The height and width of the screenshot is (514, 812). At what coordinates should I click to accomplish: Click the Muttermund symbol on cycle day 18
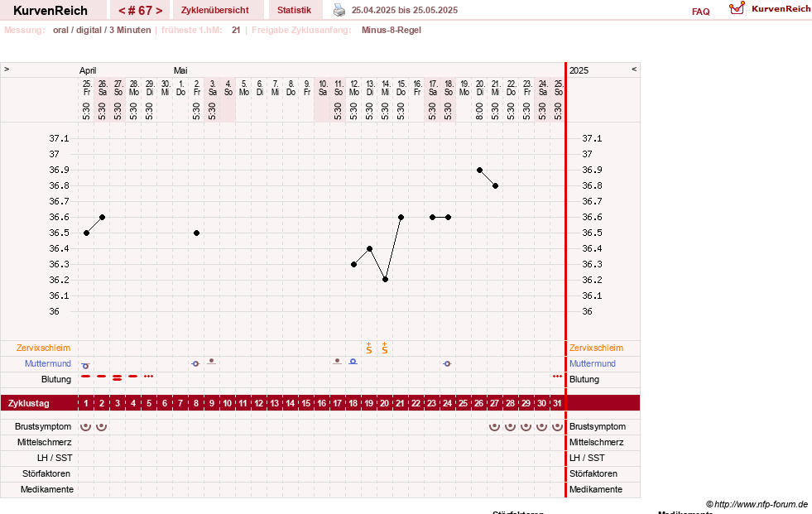point(353,362)
